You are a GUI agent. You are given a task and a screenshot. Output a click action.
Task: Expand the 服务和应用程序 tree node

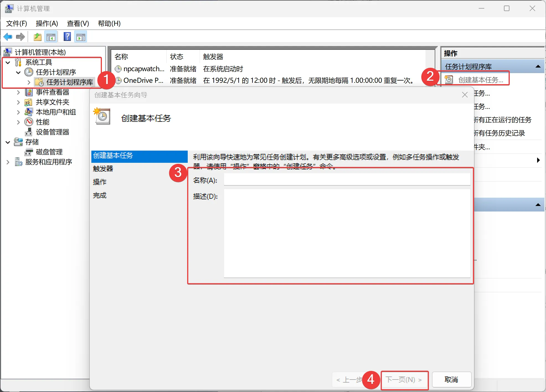click(7, 162)
